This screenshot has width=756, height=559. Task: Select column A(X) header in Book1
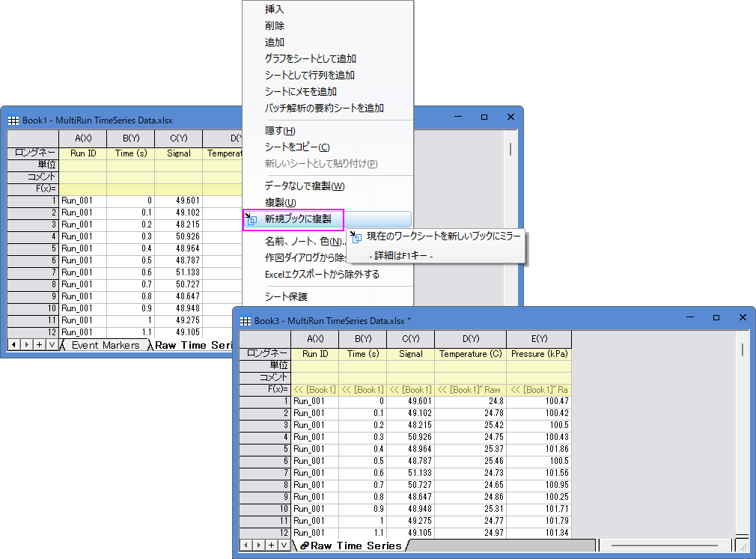83,138
